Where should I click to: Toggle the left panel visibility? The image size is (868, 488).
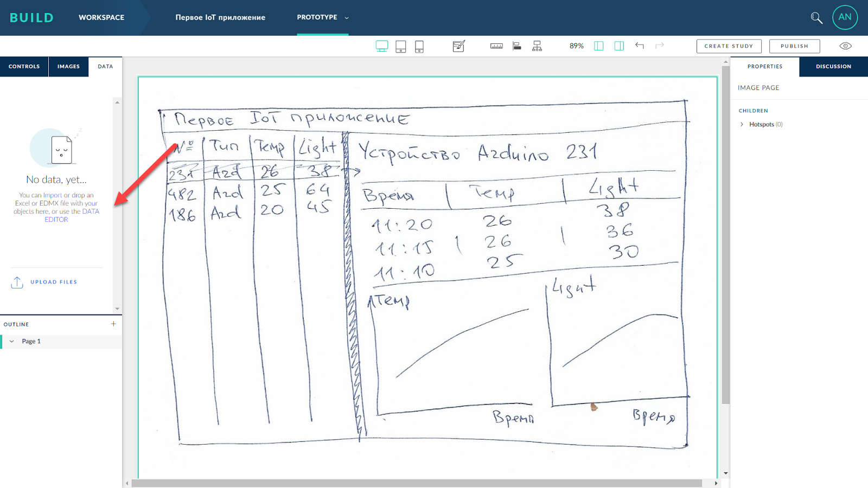598,46
